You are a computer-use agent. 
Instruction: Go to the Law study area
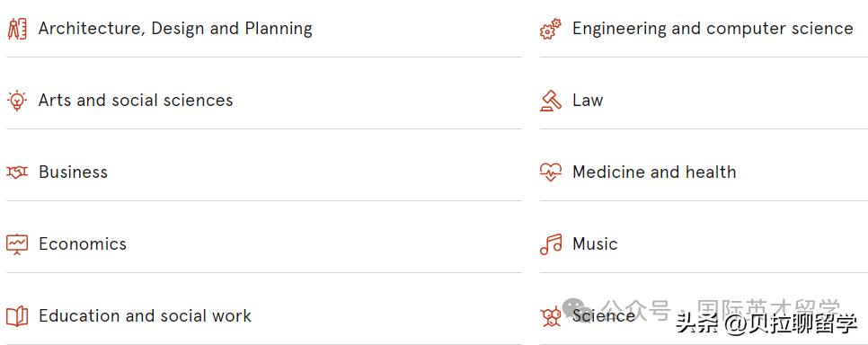588,101
